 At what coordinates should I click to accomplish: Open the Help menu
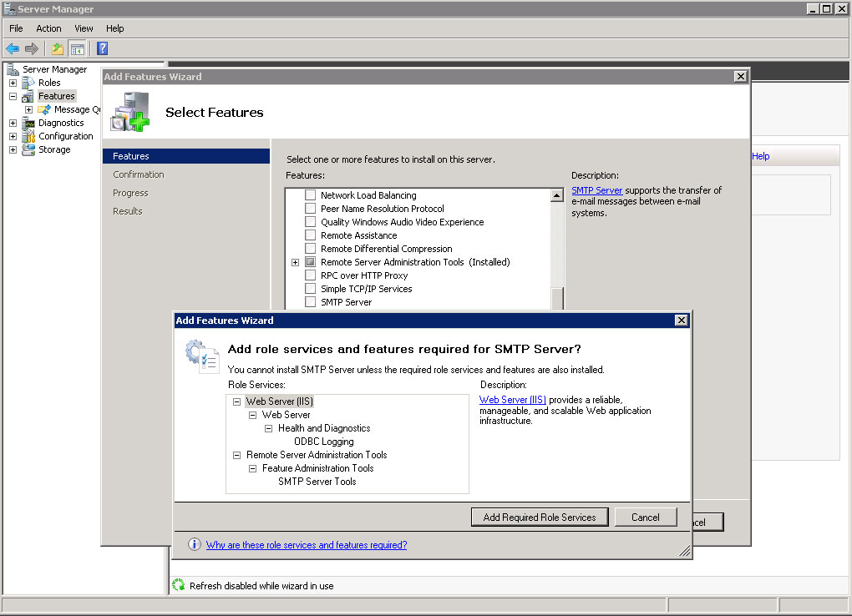pos(114,28)
